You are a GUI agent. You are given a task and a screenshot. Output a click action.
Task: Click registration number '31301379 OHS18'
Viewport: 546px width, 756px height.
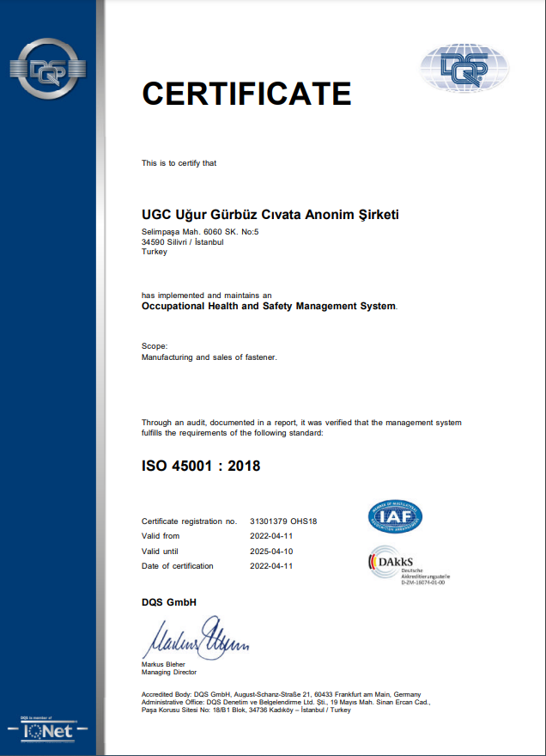click(283, 521)
